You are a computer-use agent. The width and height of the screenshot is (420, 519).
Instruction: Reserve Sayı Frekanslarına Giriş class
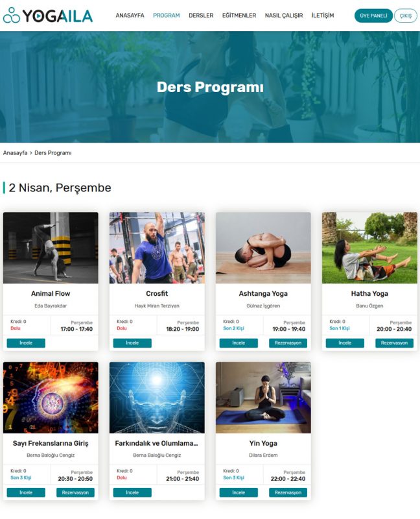tap(75, 492)
